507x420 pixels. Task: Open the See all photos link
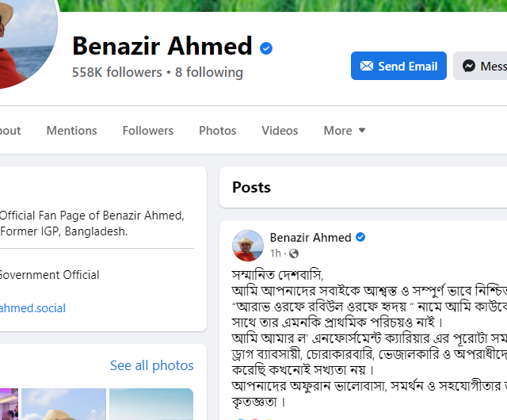coord(151,365)
